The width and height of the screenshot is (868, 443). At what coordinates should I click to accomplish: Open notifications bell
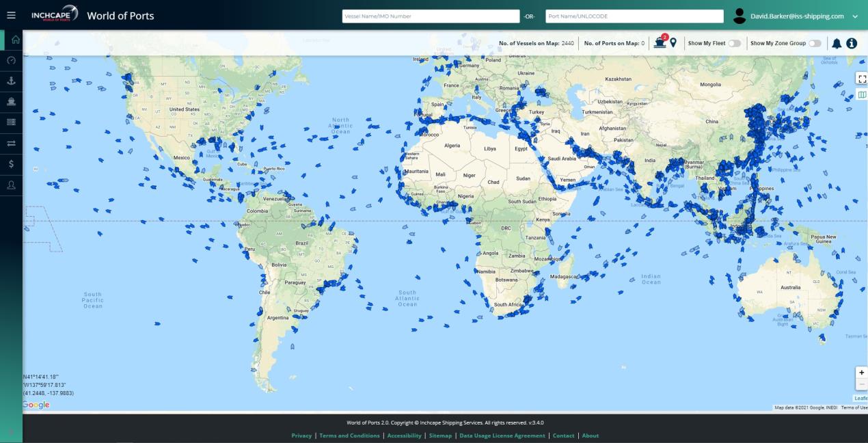coord(837,43)
